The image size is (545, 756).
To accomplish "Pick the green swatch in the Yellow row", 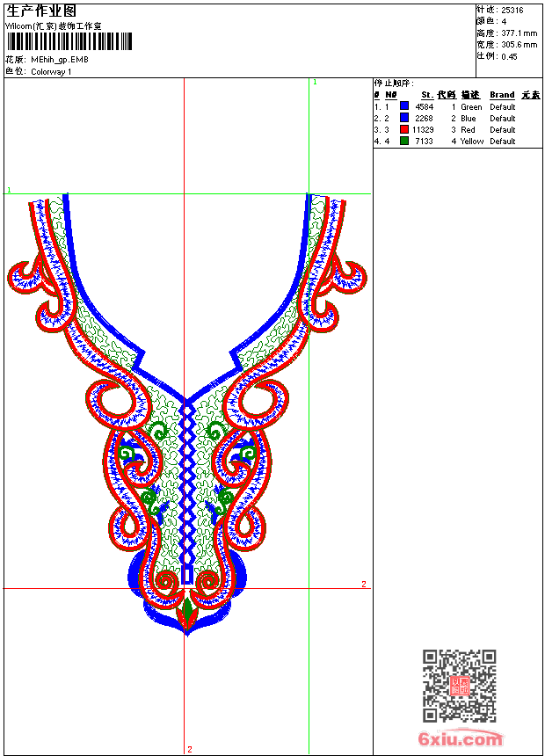I will click(x=403, y=141).
